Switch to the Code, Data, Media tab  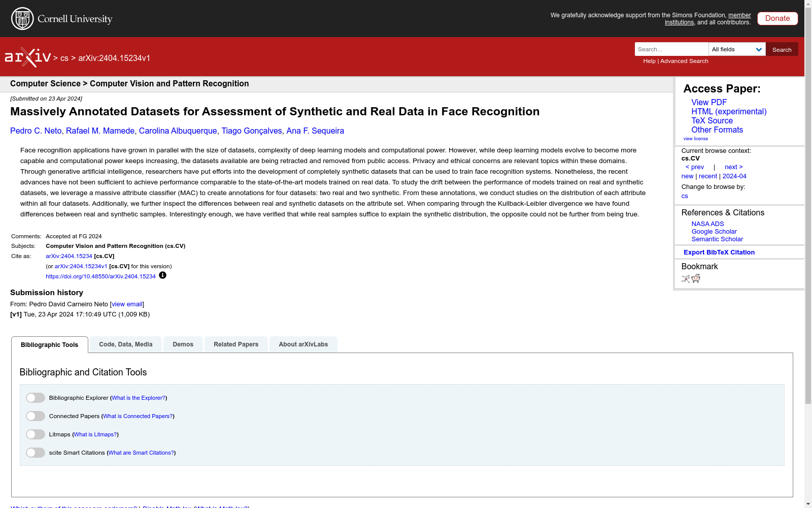(x=126, y=344)
